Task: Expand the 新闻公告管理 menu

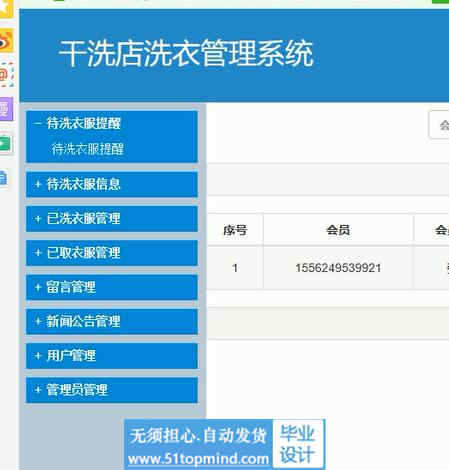Action: coord(112,322)
